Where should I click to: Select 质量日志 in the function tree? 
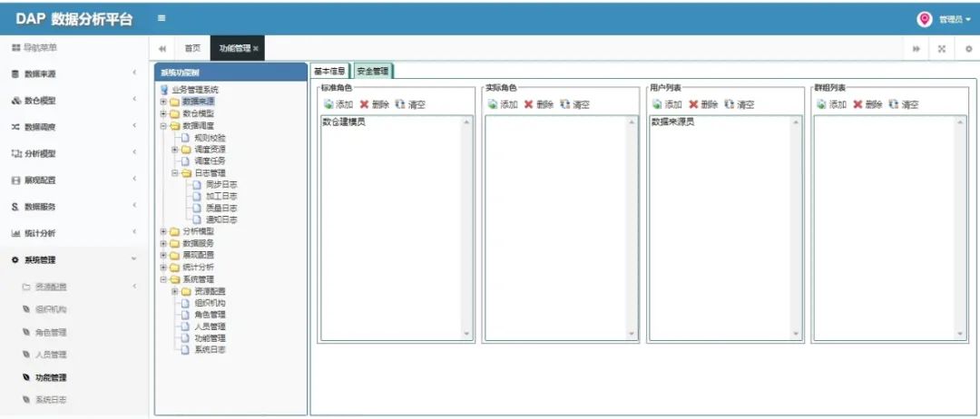pyautogui.click(x=221, y=208)
